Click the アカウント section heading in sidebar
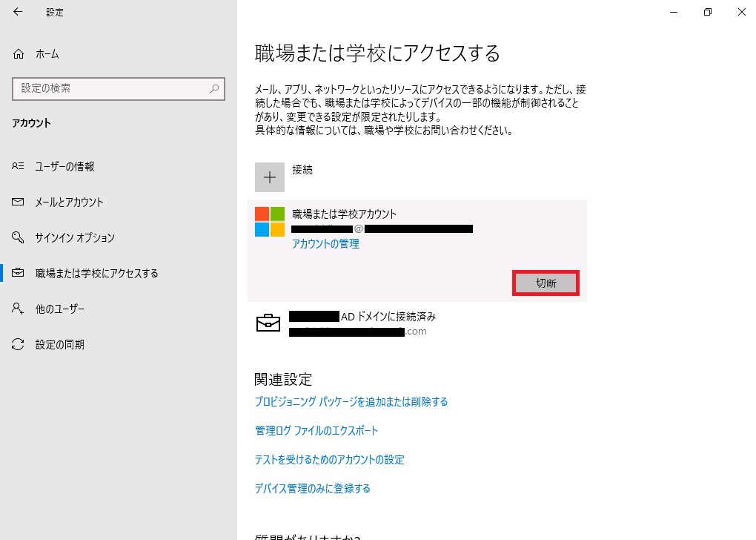The width and height of the screenshot is (756, 540). tap(31, 123)
